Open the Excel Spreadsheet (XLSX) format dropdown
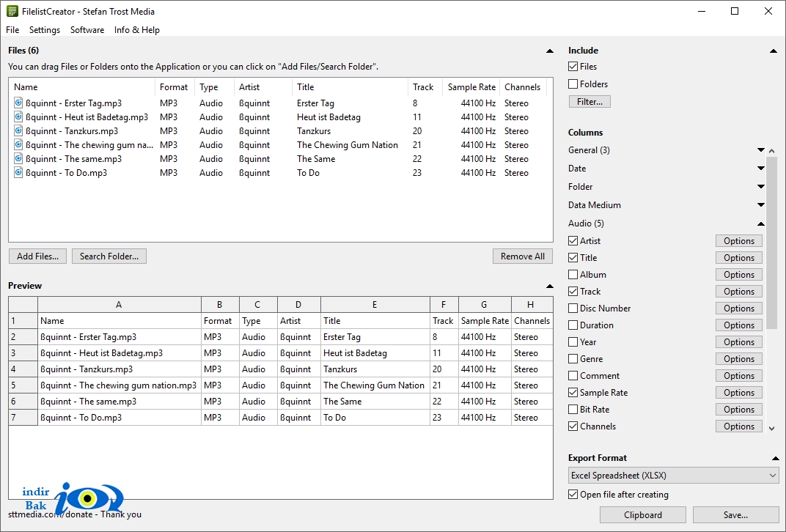 click(674, 476)
